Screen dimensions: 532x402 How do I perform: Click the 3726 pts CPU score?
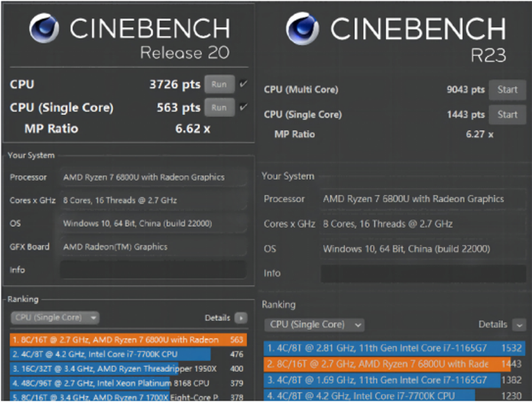pyautogui.click(x=175, y=84)
